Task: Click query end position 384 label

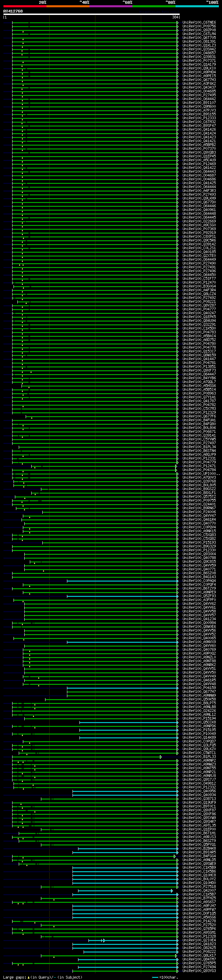Action: pos(175,17)
